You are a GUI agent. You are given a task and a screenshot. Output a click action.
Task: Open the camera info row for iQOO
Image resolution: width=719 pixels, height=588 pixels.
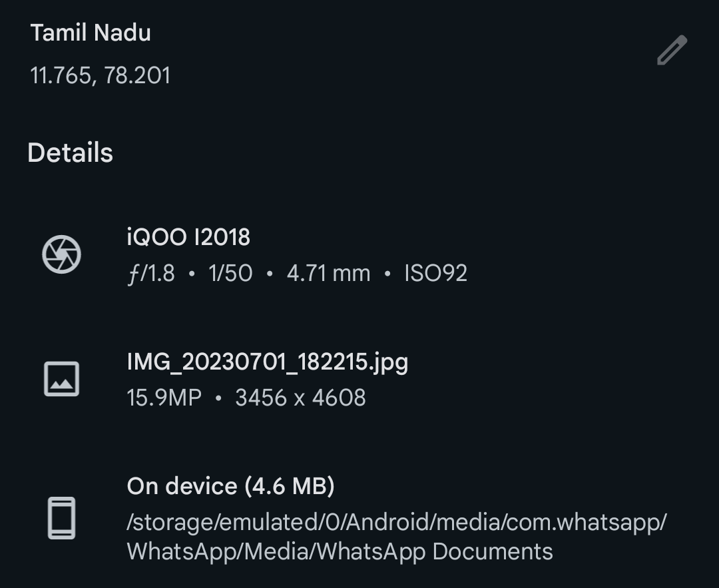tap(359, 255)
